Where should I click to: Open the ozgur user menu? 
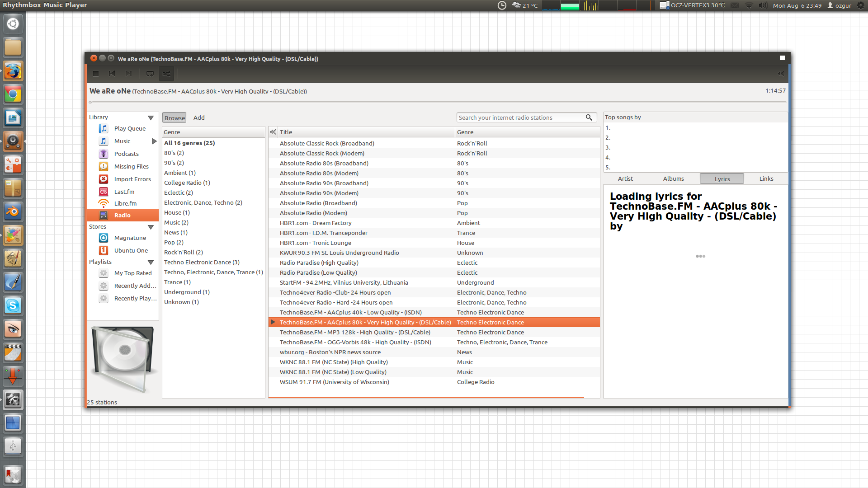839,5
